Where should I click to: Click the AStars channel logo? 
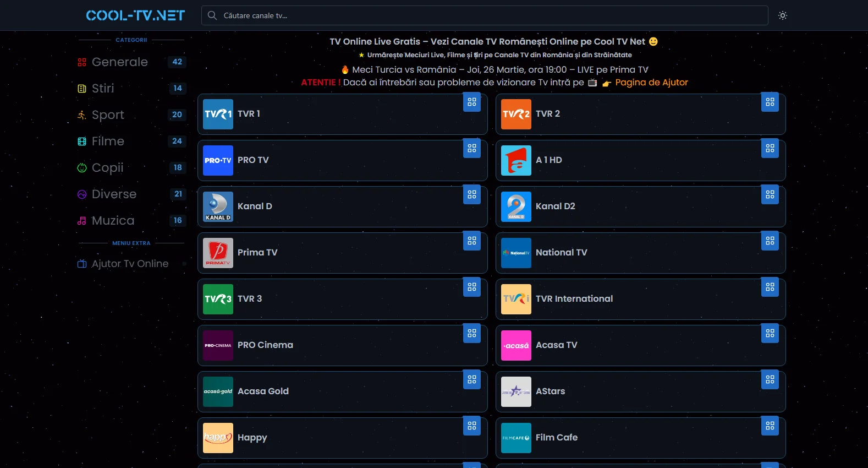tap(516, 391)
